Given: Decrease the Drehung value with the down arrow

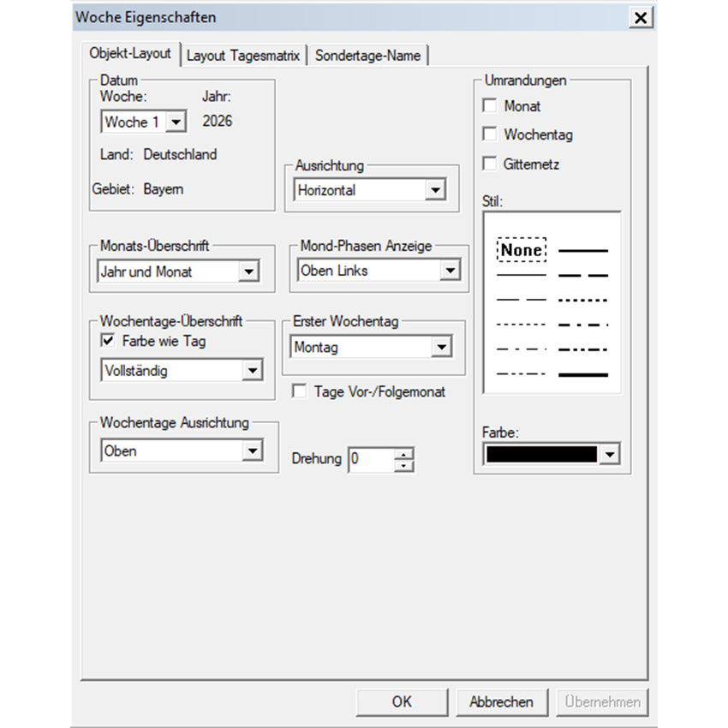Looking at the screenshot, I should click(405, 466).
